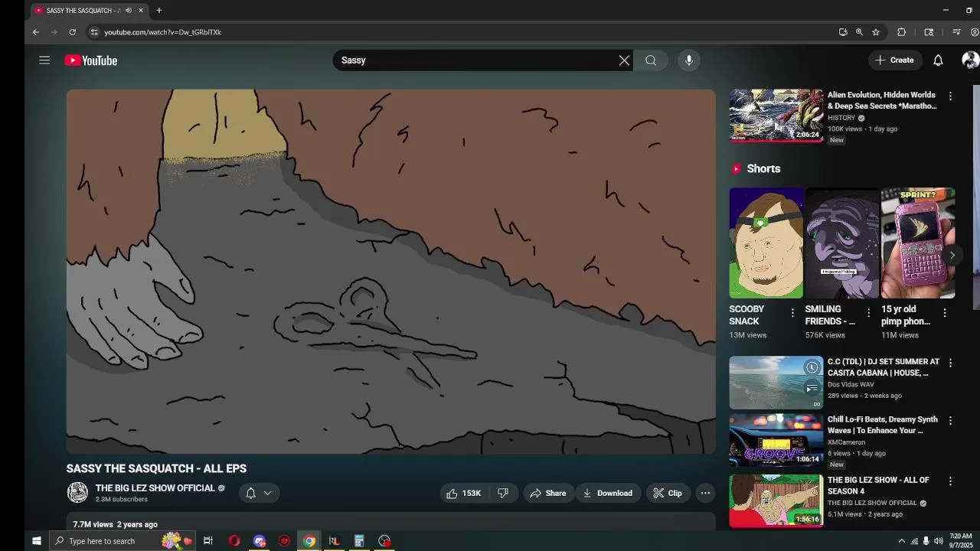
Task: Open Chrome from the taskbar
Action: (x=309, y=541)
